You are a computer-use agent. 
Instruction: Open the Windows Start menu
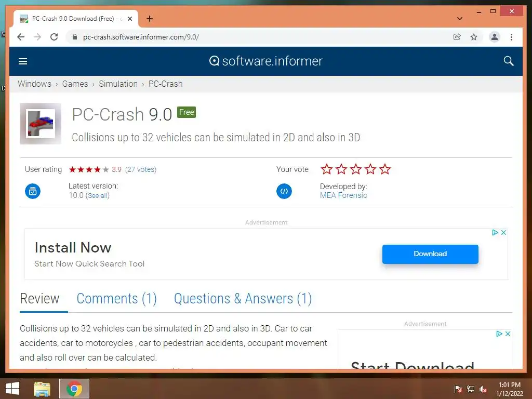tap(12, 389)
